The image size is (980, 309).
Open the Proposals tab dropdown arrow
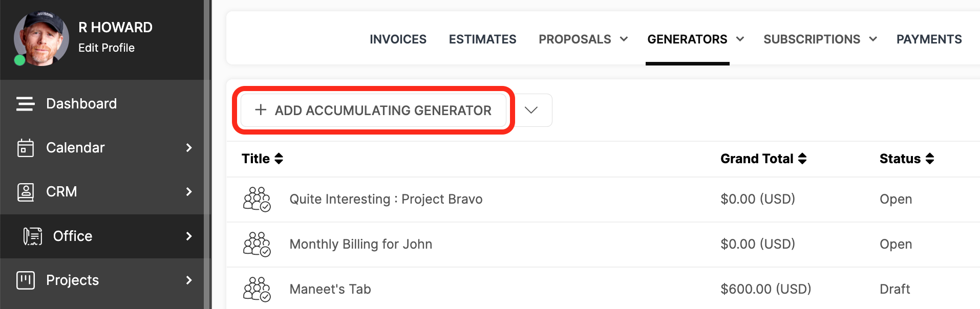tap(624, 39)
